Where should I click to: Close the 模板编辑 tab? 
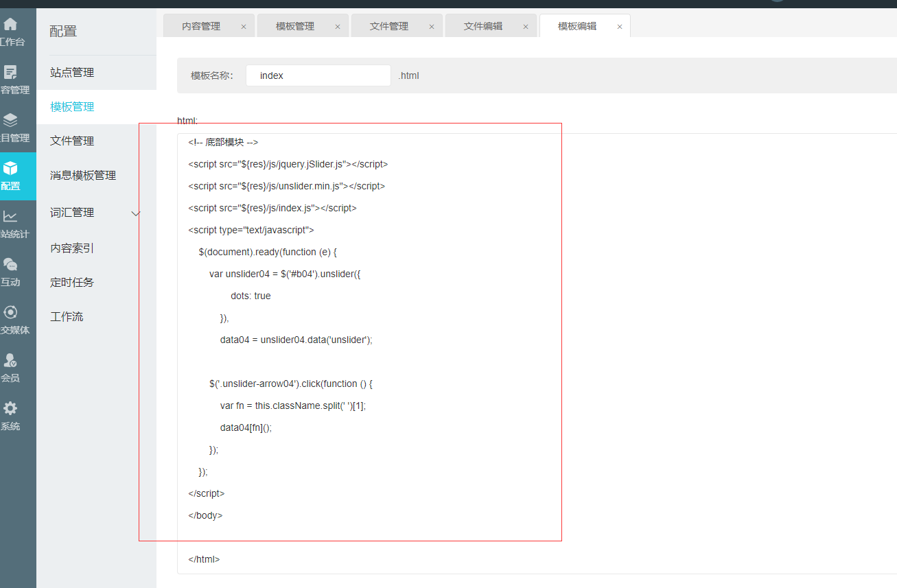pos(620,27)
